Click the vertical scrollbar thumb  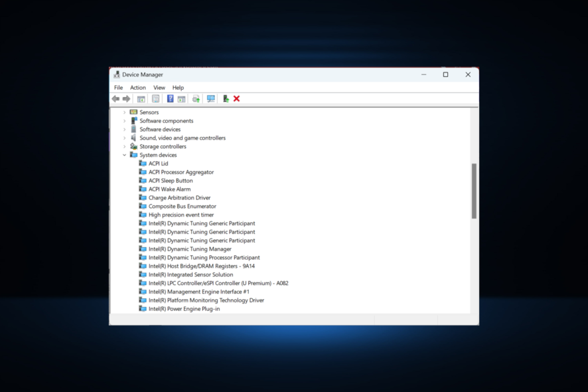click(474, 191)
